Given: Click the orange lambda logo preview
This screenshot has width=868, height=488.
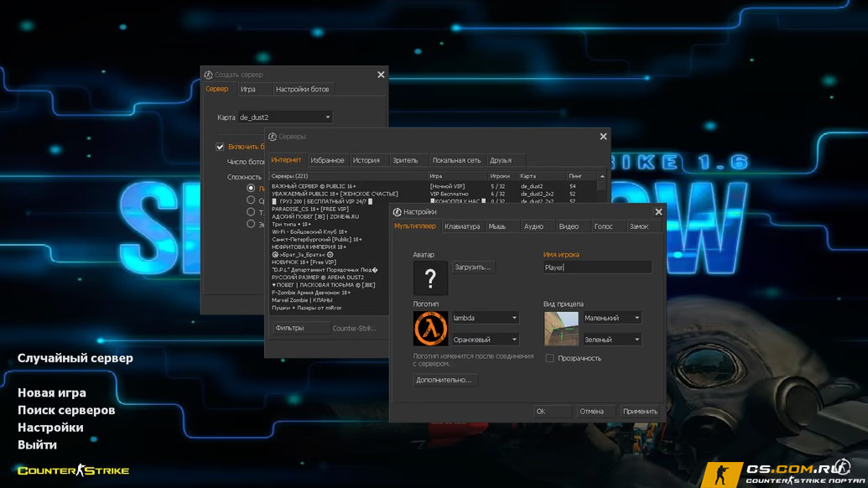Looking at the screenshot, I should point(430,328).
